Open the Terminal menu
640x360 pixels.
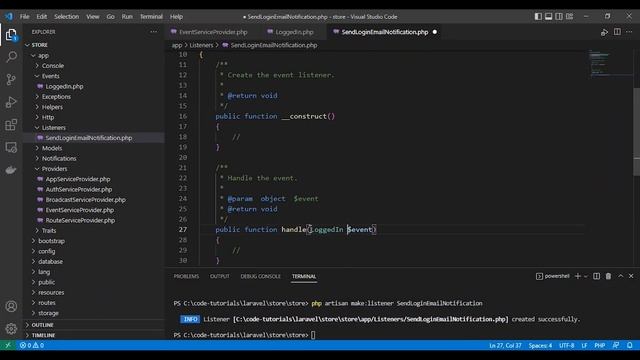(151, 17)
